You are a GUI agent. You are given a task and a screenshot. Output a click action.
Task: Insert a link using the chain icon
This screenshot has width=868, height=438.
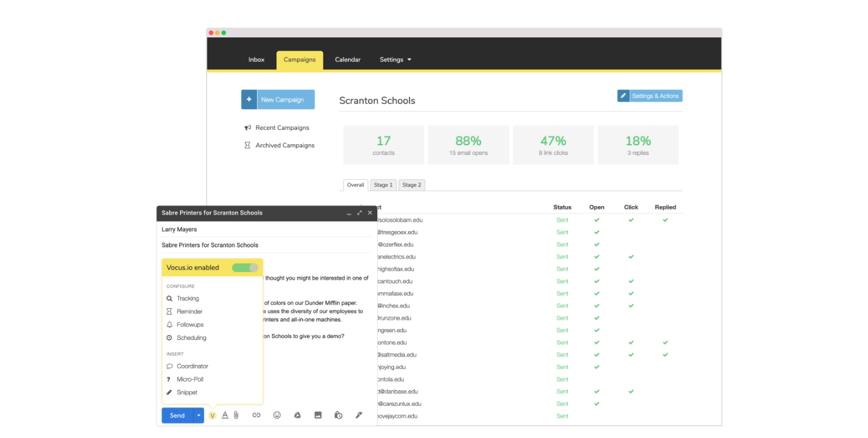256,415
